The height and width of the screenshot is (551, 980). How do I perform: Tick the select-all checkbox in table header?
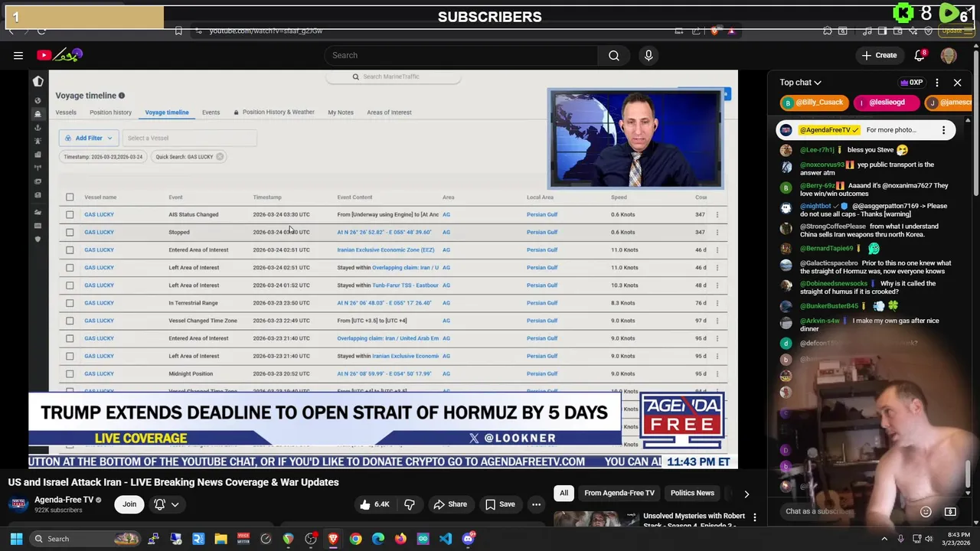(x=70, y=197)
